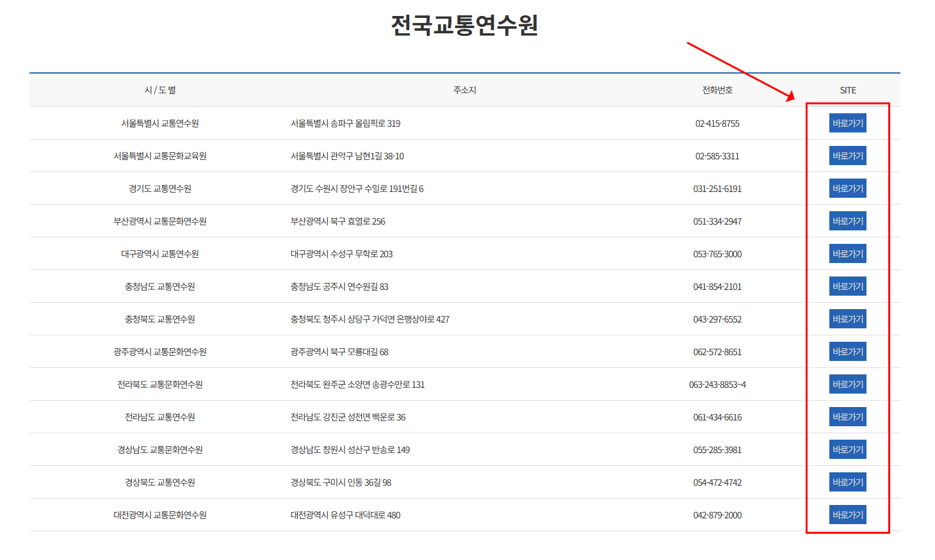Select the 광주광역시 교통문화연수원 name cell
The width and height of the screenshot is (935, 560).
[160, 351]
